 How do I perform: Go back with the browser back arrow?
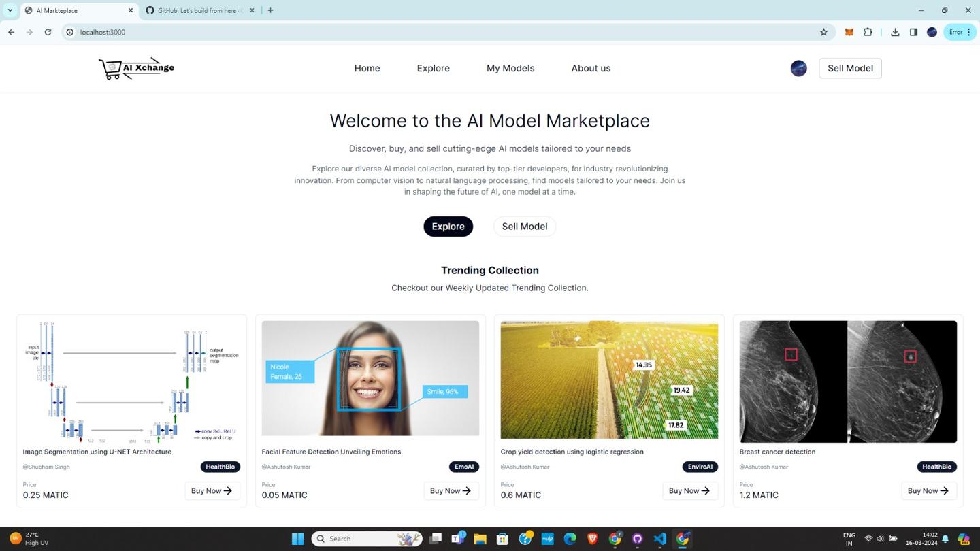pos(11,32)
